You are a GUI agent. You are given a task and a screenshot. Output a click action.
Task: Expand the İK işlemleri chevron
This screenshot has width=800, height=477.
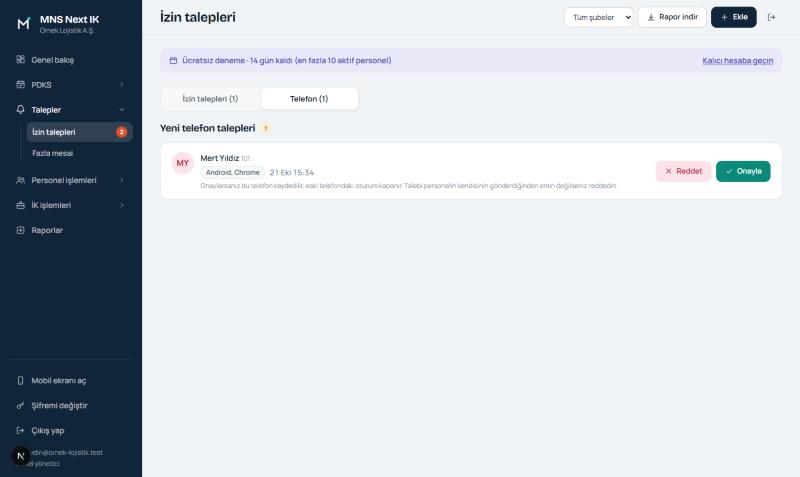click(122, 205)
